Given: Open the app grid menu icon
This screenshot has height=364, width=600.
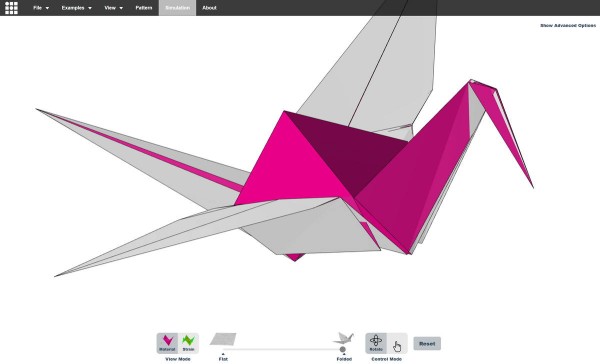Looking at the screenshot, I should point(11,8).
